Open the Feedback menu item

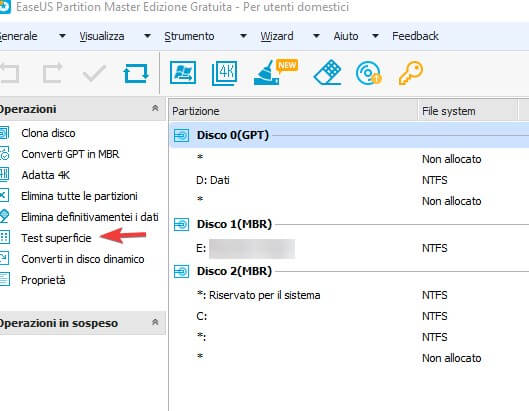pos(415,36)
